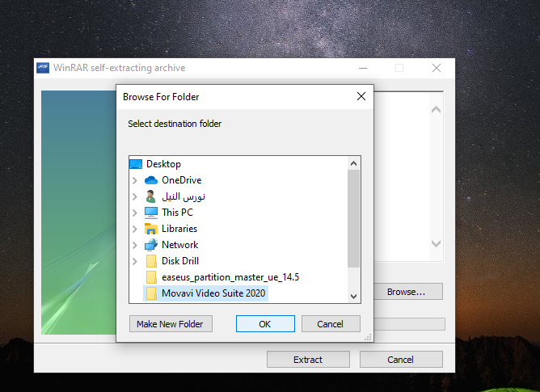Click Cancel in the WinRAR window

[401, 360]
